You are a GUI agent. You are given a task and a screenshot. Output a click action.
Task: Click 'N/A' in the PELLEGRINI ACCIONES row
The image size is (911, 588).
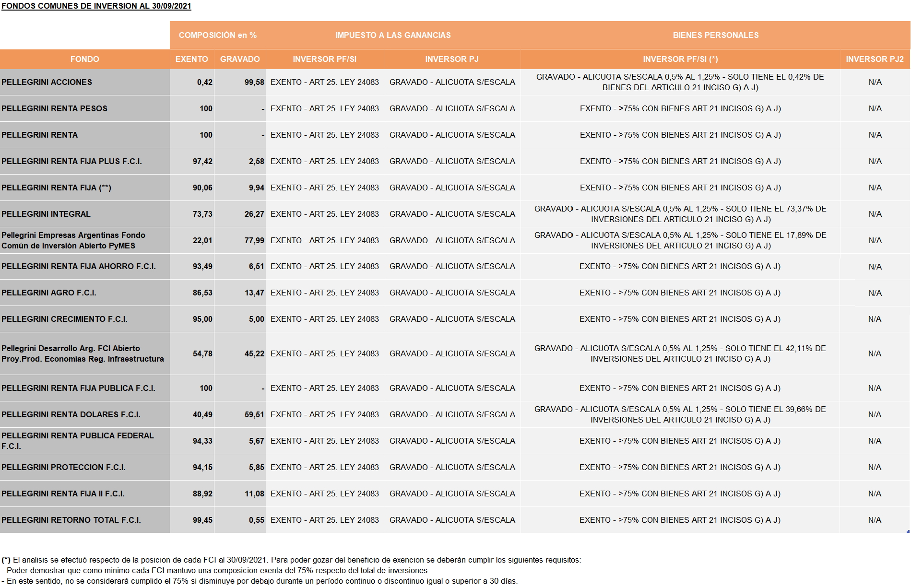pyautogui.click(x=875, y=82)
